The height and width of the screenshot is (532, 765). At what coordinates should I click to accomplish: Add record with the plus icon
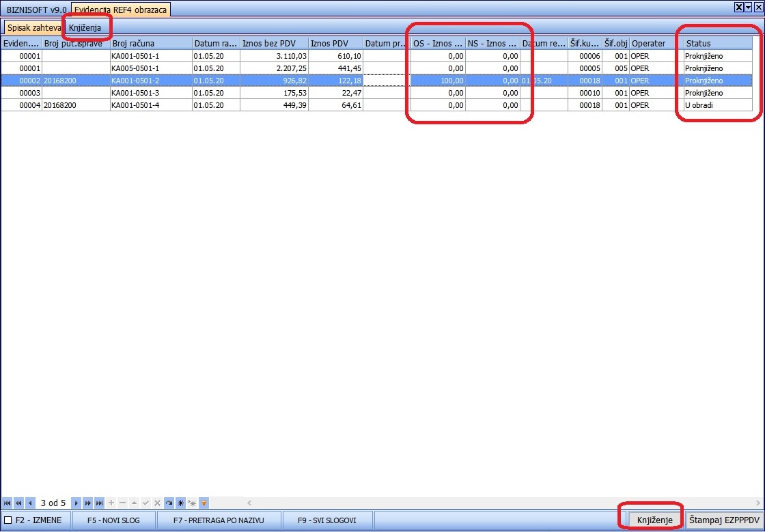coord(111,503)
